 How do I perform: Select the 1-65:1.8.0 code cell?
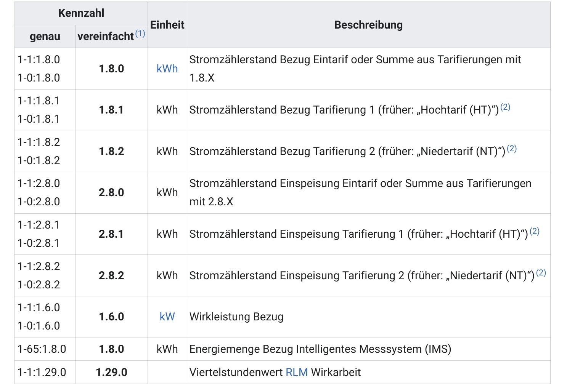42,349
